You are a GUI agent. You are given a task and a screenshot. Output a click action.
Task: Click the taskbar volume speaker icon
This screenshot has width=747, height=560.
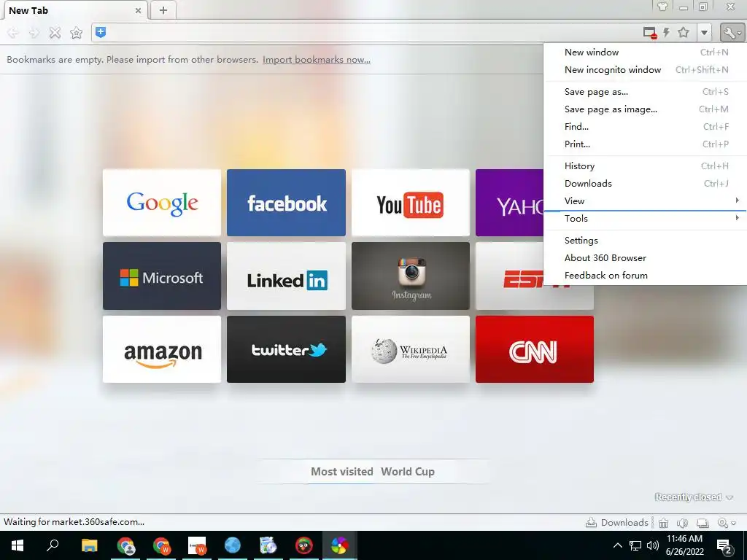pos(653,545)
